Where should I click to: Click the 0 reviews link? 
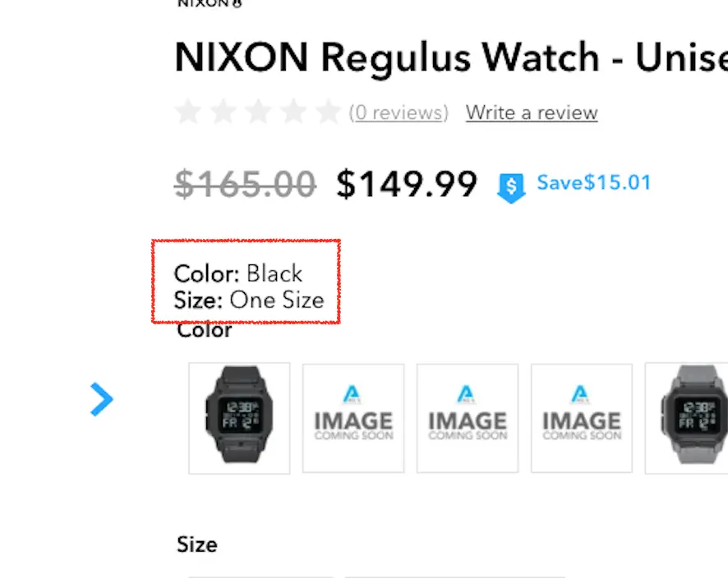(x=399, y=112)
